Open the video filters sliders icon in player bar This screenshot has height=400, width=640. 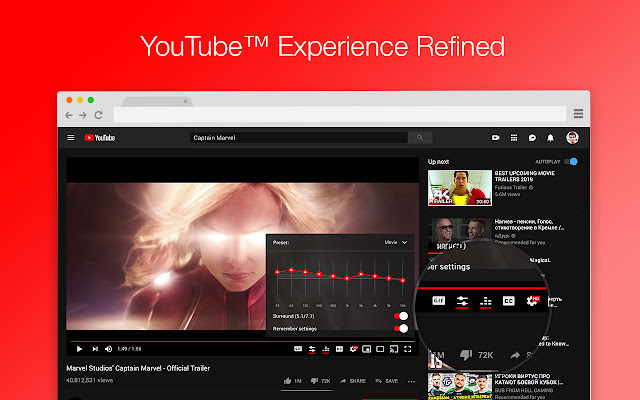[312, 349]
